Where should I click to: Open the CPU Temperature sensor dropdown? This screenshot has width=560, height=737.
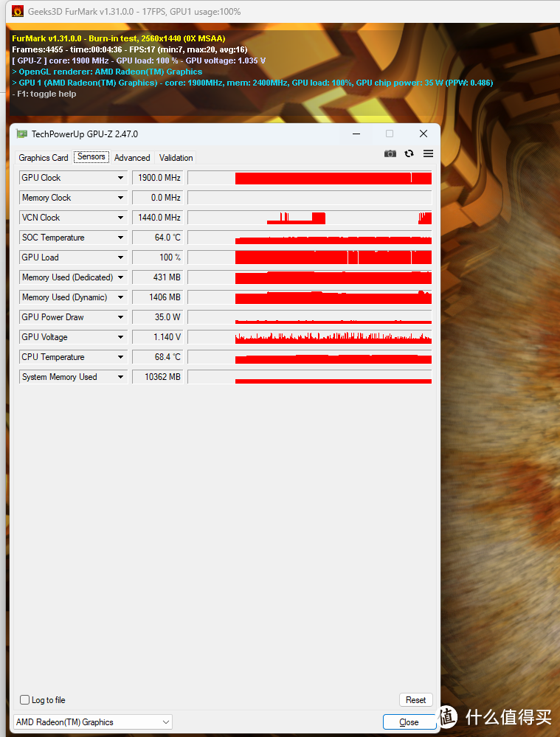(121, 357)
